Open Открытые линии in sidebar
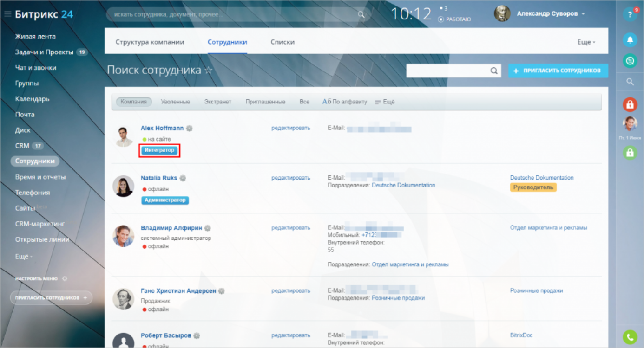This screenshot has height=348, width=644. pyautogui.click(x=42, y=239)
